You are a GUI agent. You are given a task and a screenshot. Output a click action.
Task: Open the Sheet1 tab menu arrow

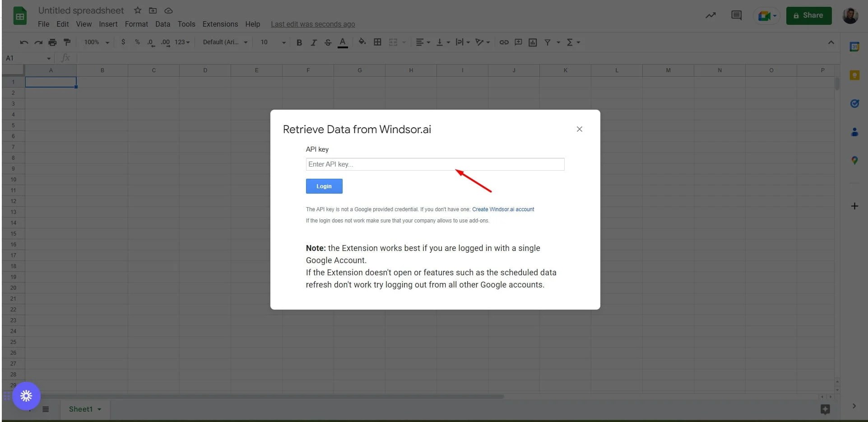[x=100, y=409]
